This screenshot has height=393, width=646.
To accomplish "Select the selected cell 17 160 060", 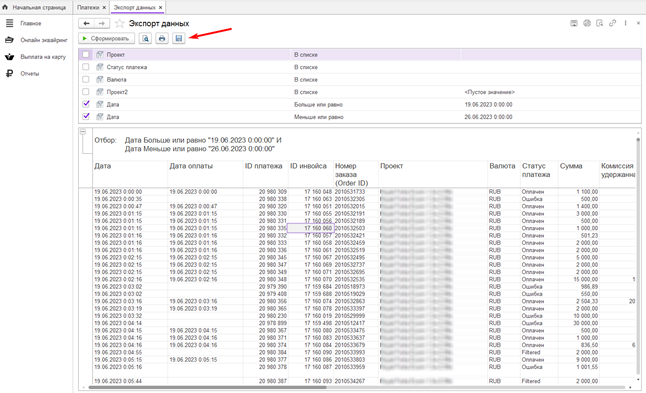I will (310, 228).
